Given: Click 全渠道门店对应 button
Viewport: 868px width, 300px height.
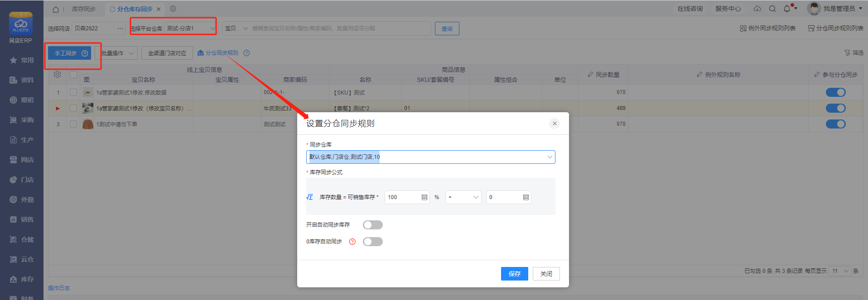Looking at the screenshot, I should 167,53.
